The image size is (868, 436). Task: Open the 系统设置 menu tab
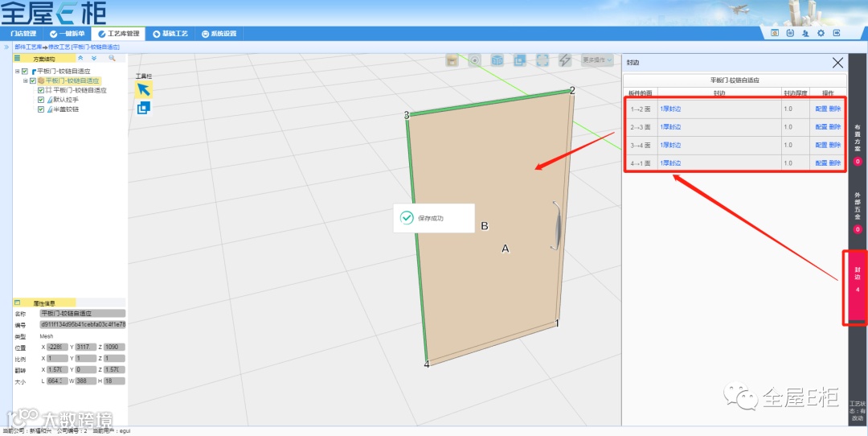point(219,34)
